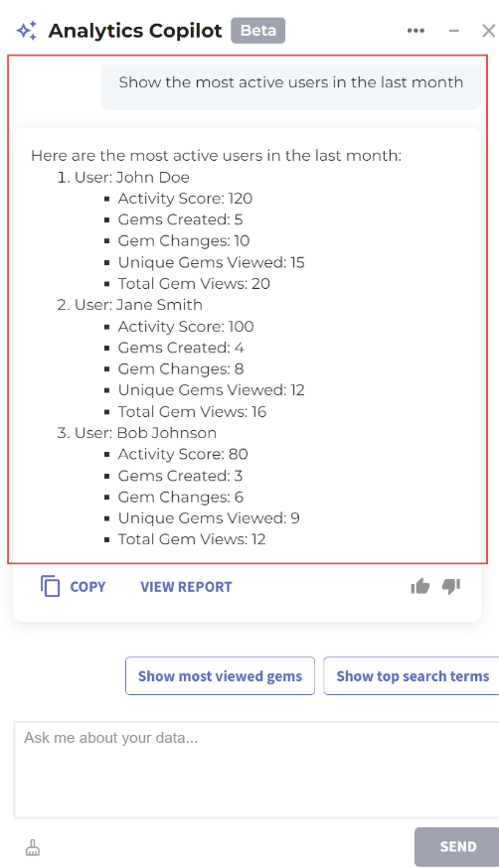This screenshot has height=868, width=499.
Task: Copy the response using the copy icon
Action: [x=50, y=586]
